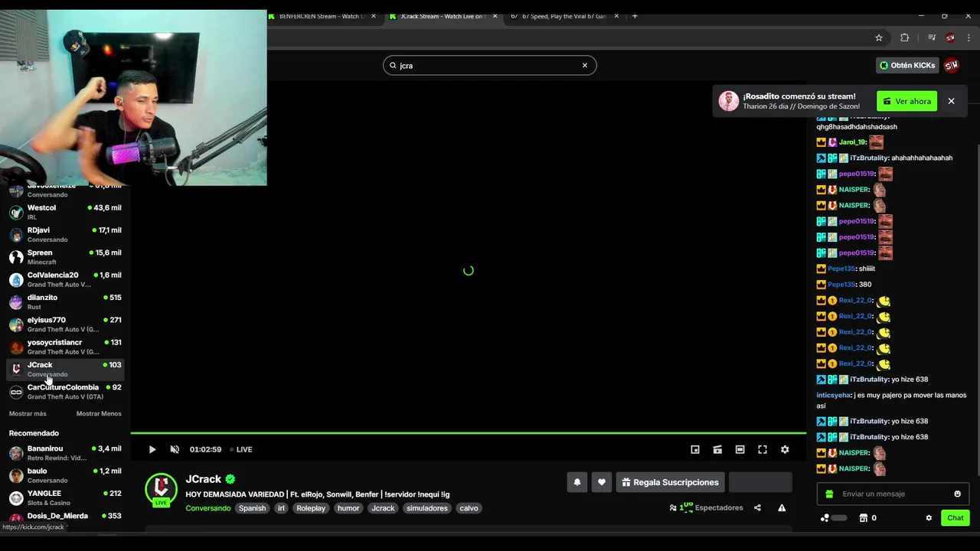Click the play button in the video player

152,449
